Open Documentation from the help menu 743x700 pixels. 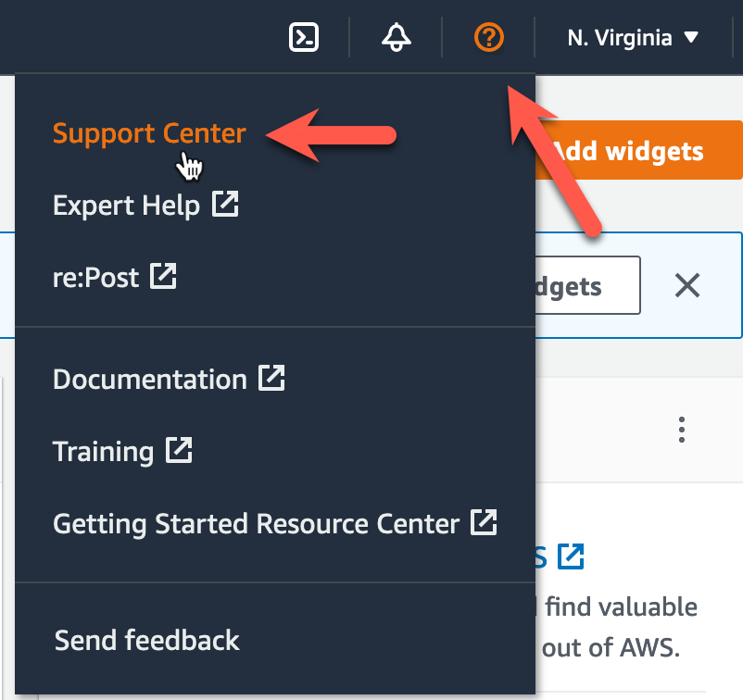tap(149, 379)
